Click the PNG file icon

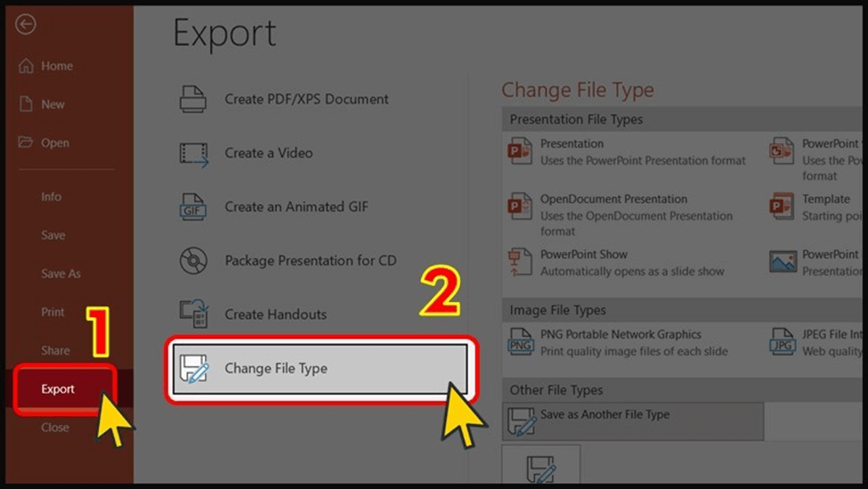521,342
